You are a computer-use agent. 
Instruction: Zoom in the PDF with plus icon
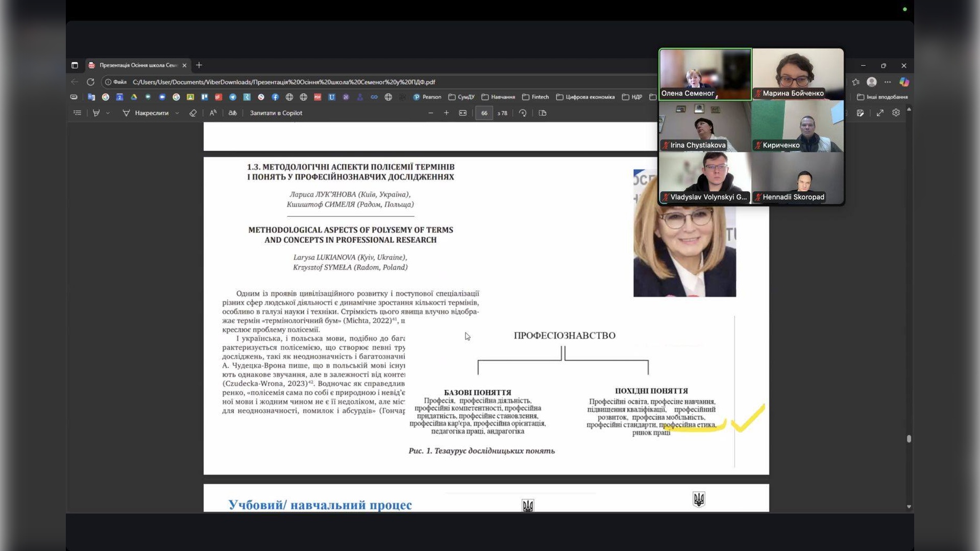[447, 113]
